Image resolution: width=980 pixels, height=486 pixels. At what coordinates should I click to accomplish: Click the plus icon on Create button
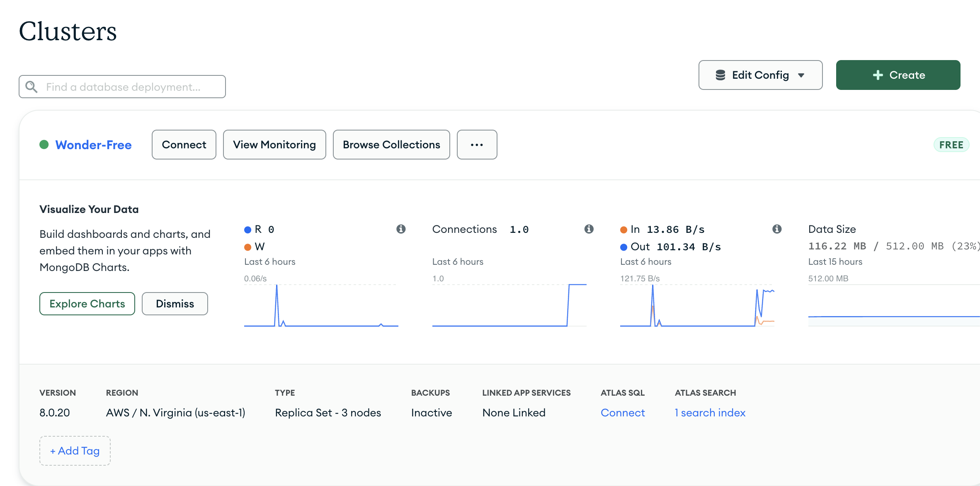click(x=878, y=75)
